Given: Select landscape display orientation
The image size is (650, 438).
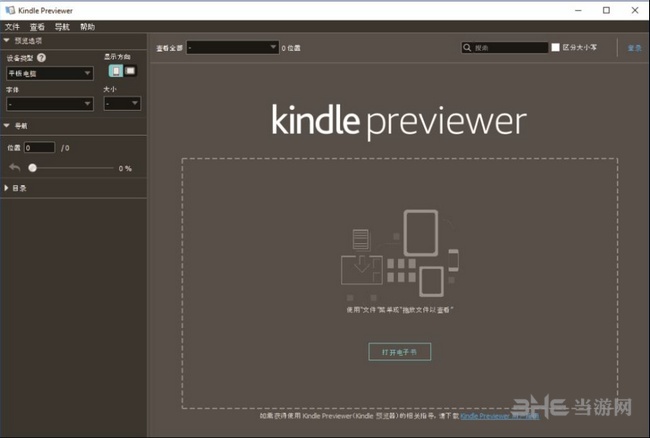Looking at the screenshot, I should pos(130,71).
